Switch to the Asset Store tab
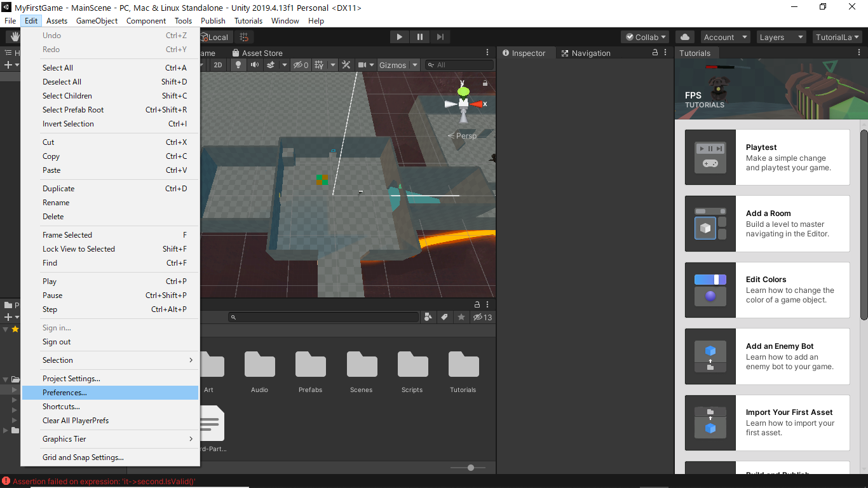 257,53
